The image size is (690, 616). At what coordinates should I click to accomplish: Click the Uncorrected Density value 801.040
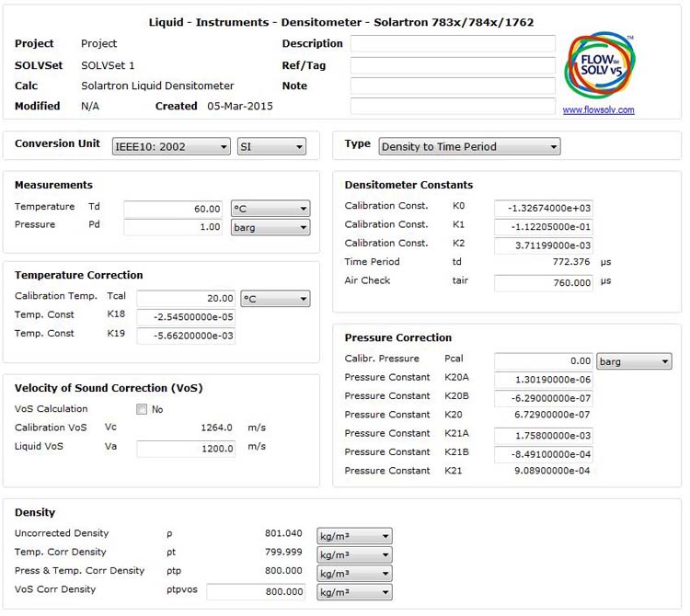[x=283, y=533]
